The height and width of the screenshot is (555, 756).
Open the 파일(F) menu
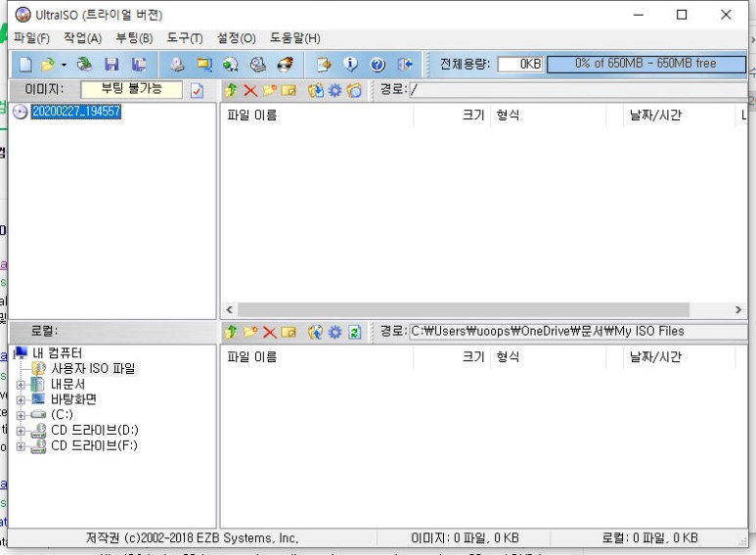(x=32, y=38)
